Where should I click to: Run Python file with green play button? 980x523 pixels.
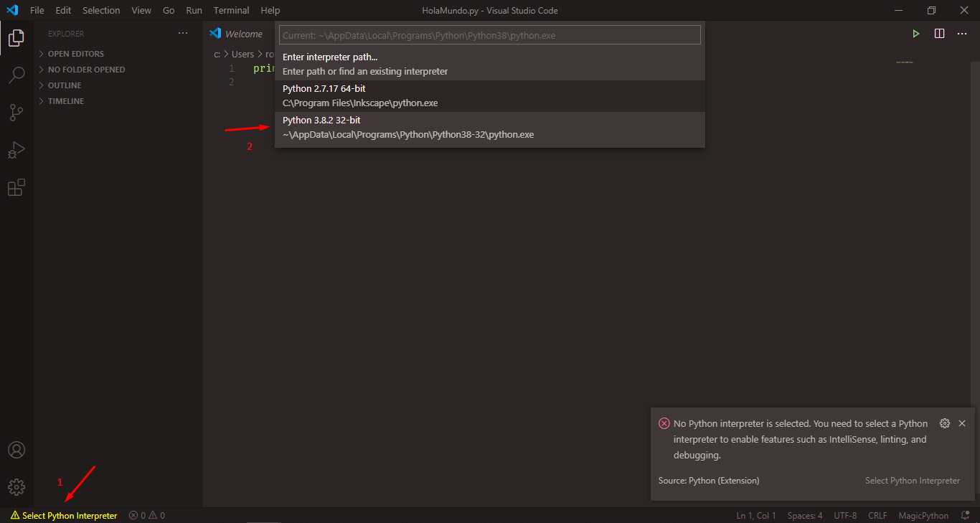pyautogui.click(x=915, y=34)
